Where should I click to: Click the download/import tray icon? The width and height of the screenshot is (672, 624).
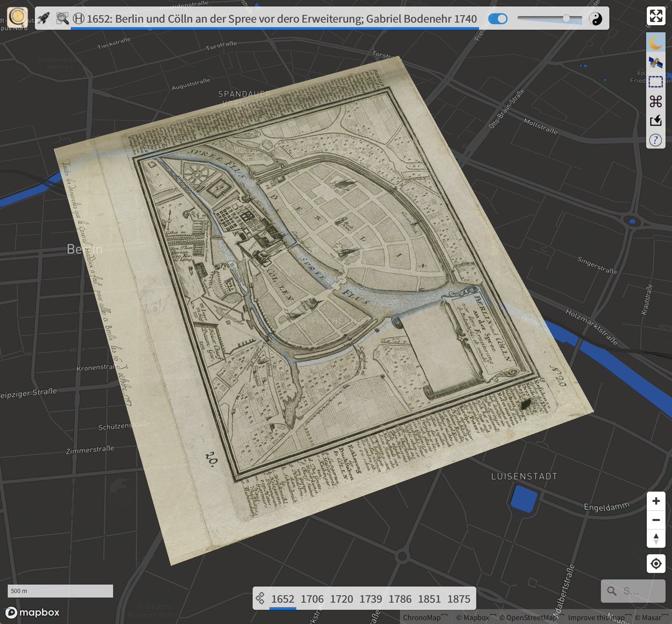656,120
